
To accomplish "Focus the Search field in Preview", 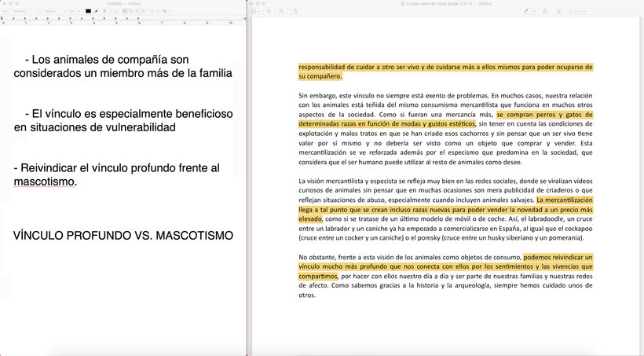I will [x=604, y=11].
